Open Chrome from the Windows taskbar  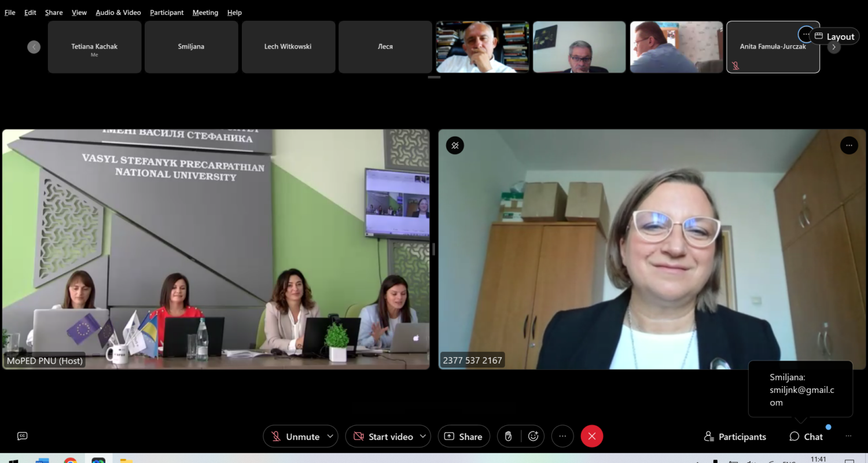pyautogui.click(x=71, y=461)
